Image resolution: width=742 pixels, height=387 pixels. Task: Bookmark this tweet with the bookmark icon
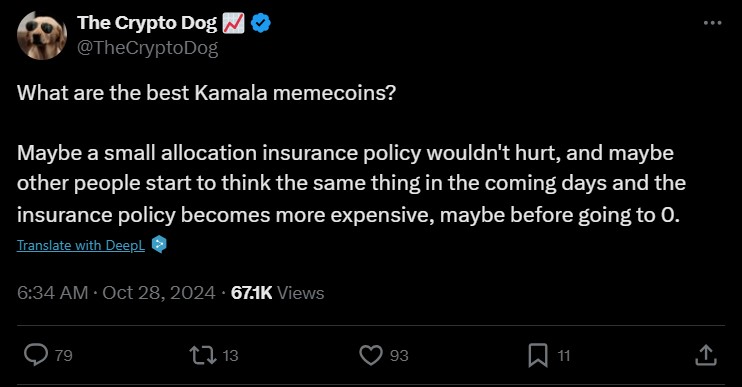click(538, 355)
